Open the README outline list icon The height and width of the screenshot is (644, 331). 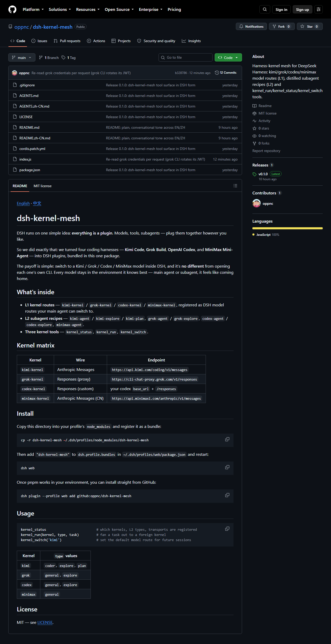(x=235, y=186)
